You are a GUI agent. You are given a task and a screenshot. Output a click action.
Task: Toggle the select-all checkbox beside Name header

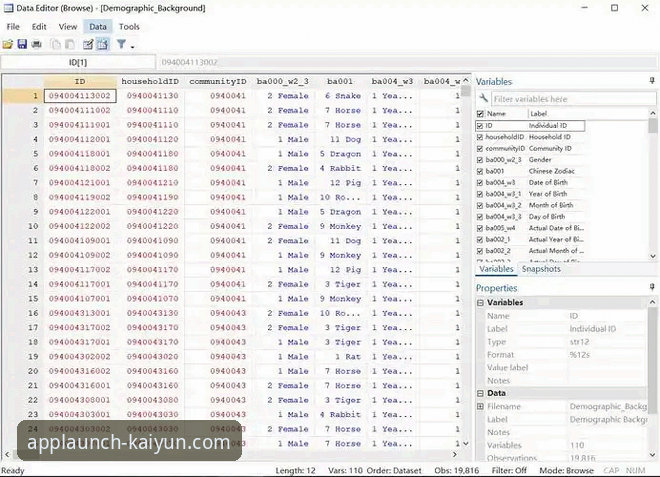pos(480,114)
